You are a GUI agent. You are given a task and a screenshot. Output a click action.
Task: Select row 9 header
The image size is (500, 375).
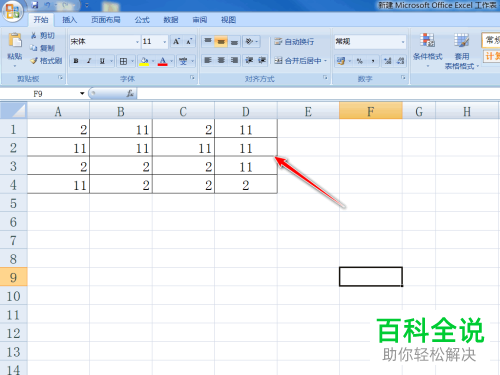(x=13, y=277)
